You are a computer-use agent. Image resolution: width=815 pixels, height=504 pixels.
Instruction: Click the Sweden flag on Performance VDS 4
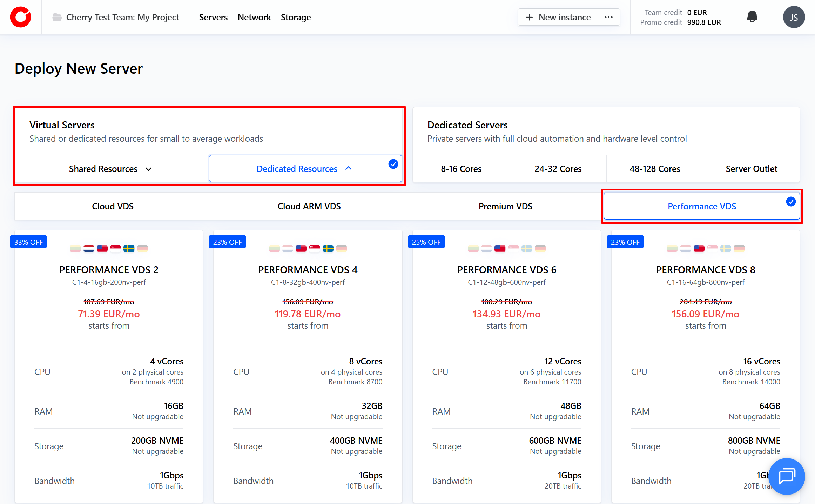pyautogui.click(x=328, y=249)
